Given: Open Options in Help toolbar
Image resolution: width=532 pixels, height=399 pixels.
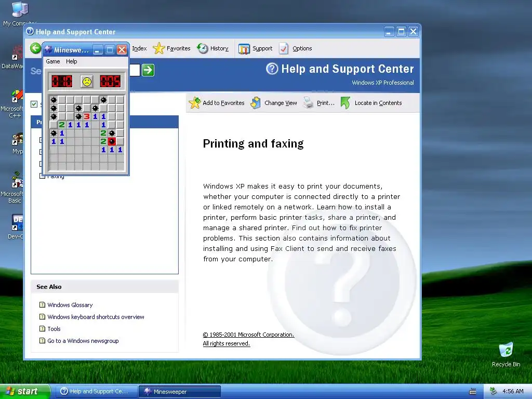Looking at the screenshot, I should click(302, 48).
